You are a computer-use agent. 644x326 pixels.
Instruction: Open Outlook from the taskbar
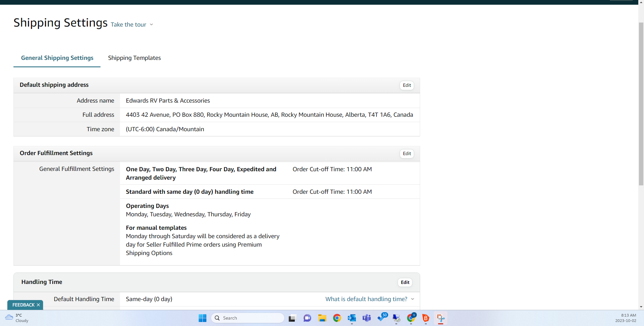point(352,318)
